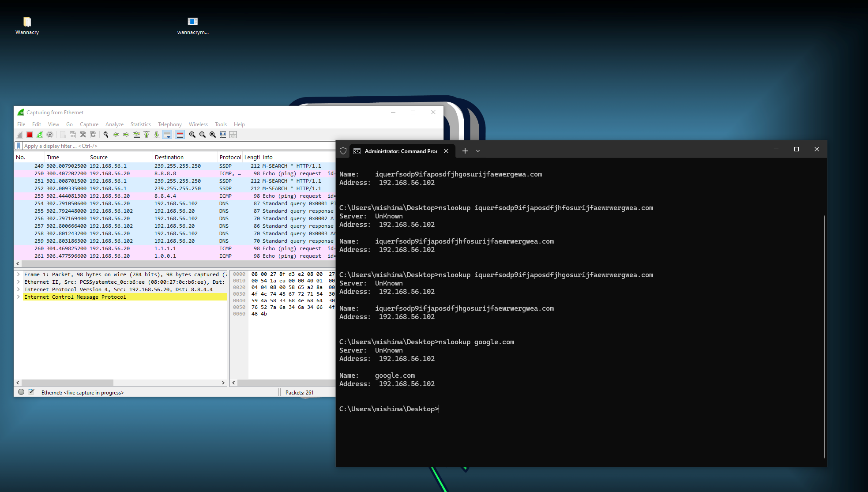Open the File menu in Wireshark
The width and height of the screenshot is (868, 492).
(x=21, y=124)
